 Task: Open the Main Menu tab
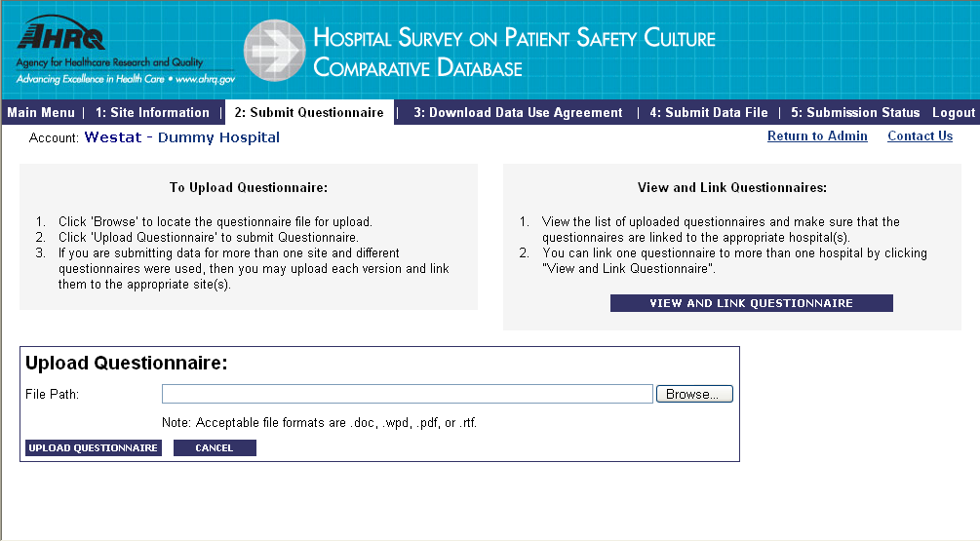coord(41,113)
